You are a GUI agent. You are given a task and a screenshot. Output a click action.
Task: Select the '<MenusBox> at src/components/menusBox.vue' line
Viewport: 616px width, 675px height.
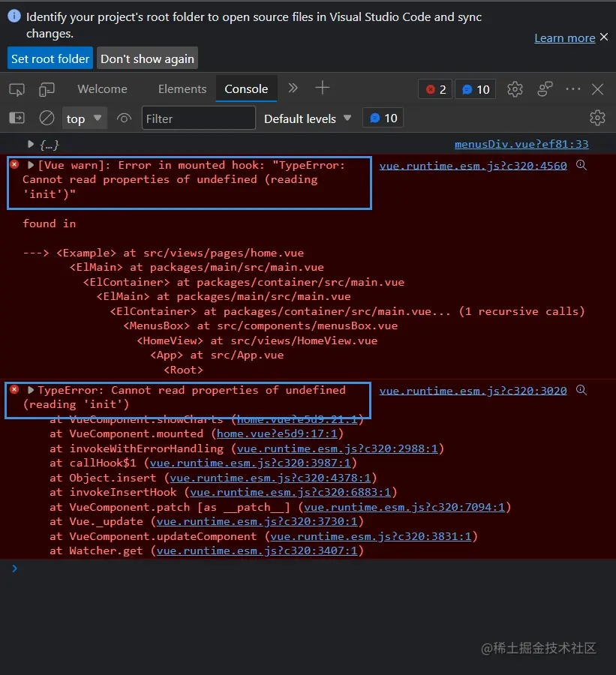[260, 326]
